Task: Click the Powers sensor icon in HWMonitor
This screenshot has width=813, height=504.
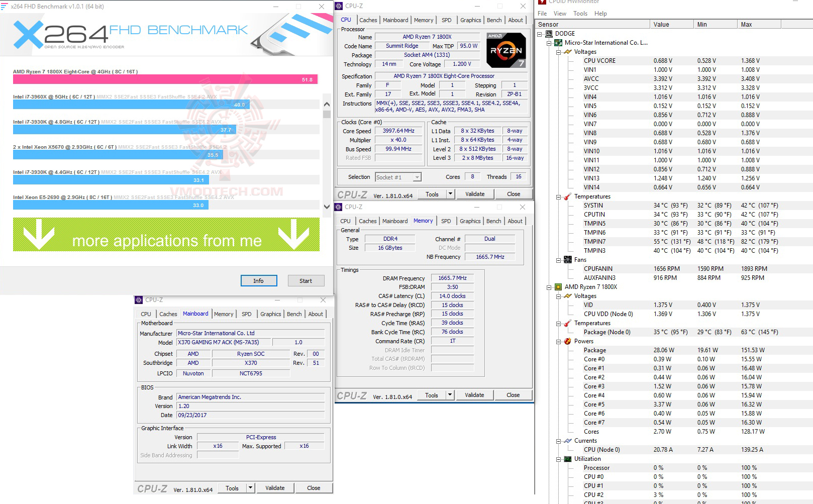Action: coord(567,341)
